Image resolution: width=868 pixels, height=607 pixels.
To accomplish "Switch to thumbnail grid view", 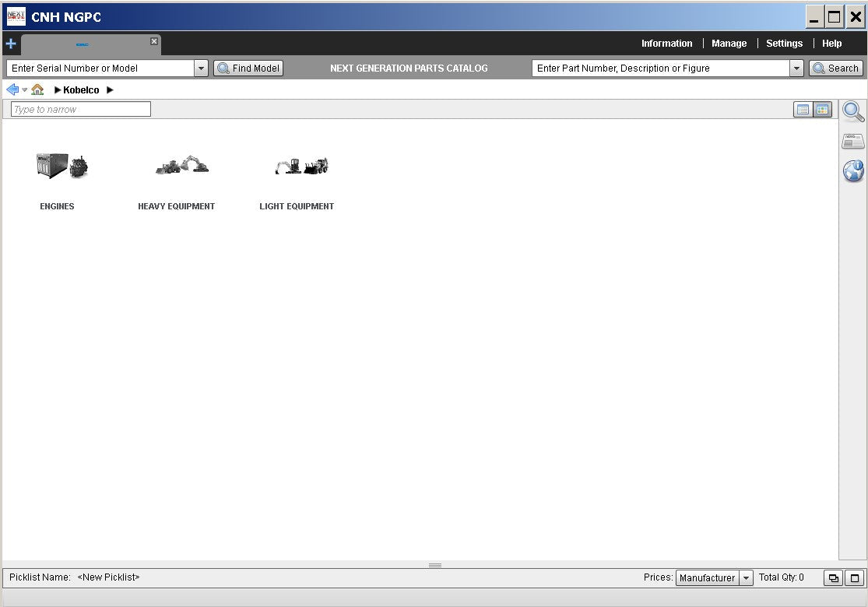I will (823, 110).
